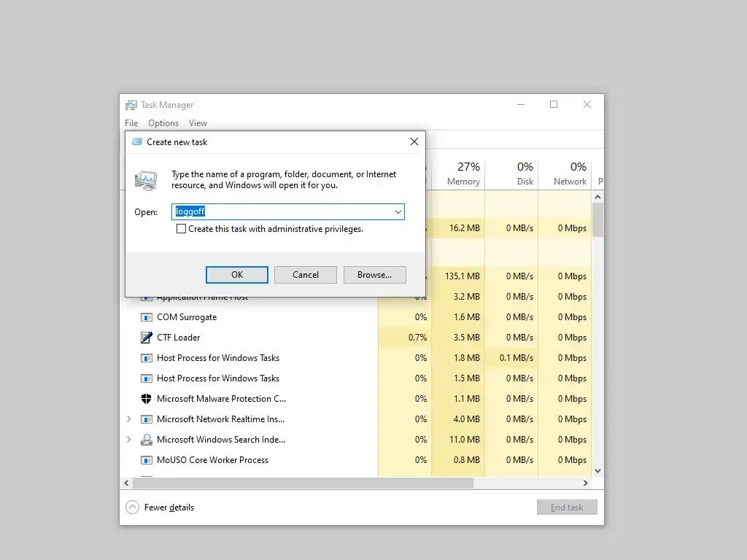Click the 0.7% CPU value for CTF Loader
Viewport: 747px width, 560px height.
pyautogui.click(x=417, y=338)
